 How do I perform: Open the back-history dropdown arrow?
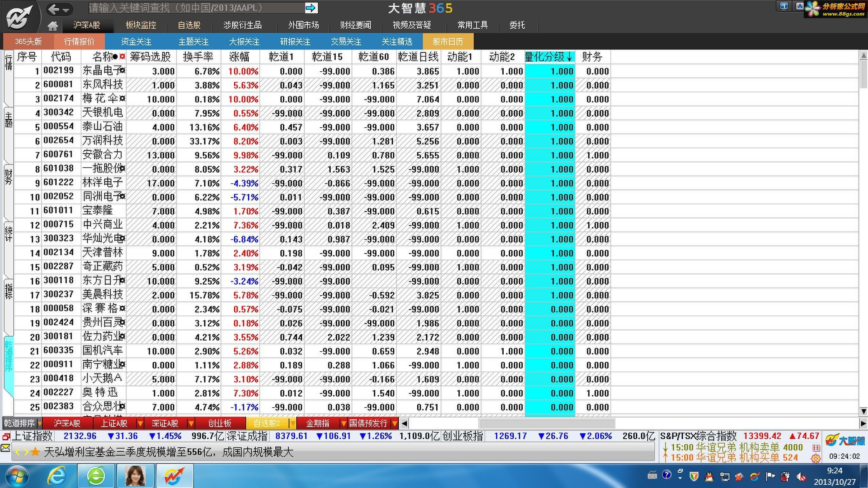coord(66,10)
